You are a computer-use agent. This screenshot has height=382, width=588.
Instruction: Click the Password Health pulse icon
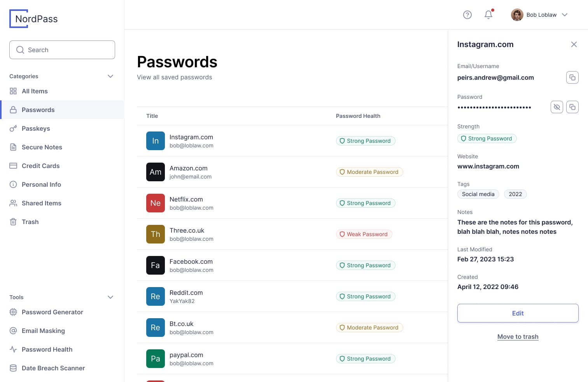[x=13, y=349]
